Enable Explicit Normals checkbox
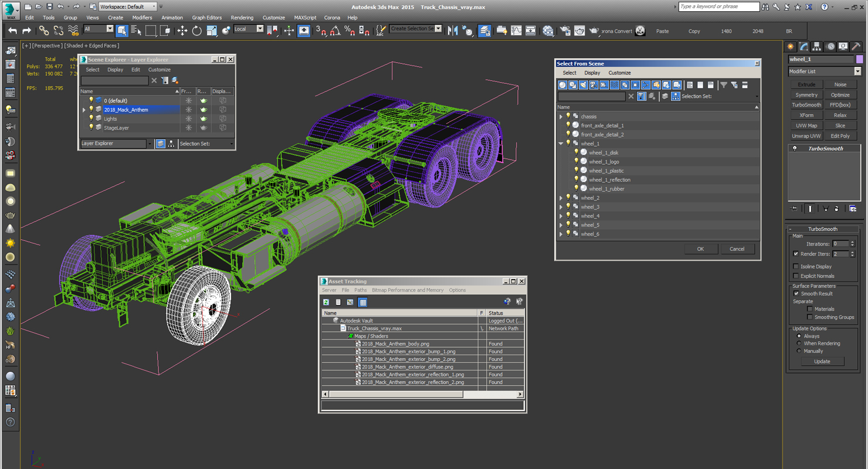The height and width of the screenshot is (469, 868). 796,276
